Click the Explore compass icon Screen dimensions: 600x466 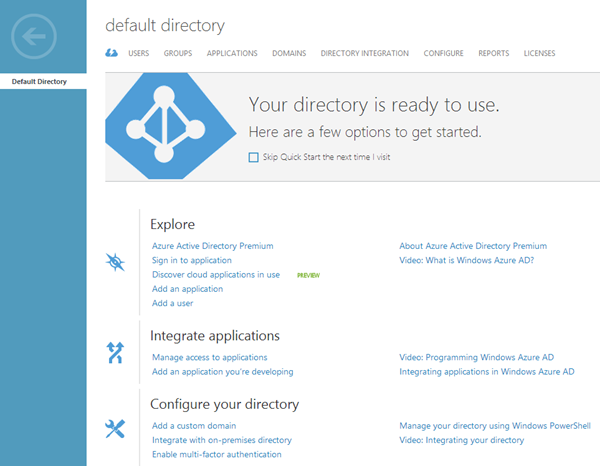coord(115,262)
